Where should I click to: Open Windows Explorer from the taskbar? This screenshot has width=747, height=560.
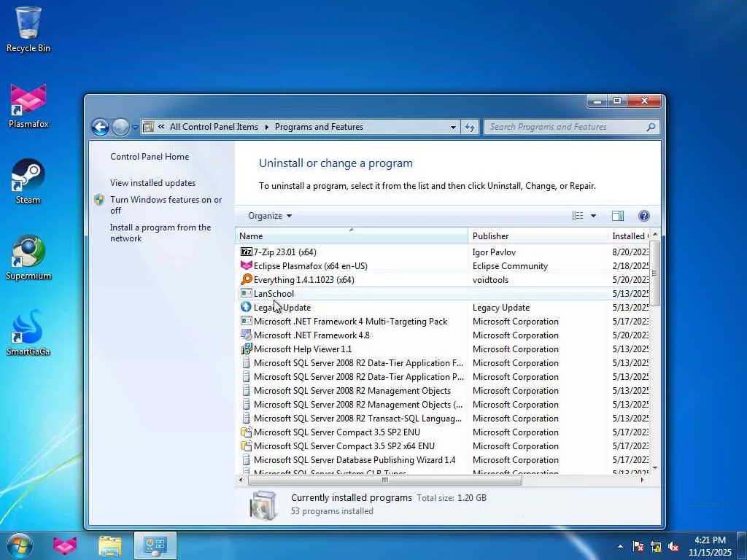(x=110, y=545)
